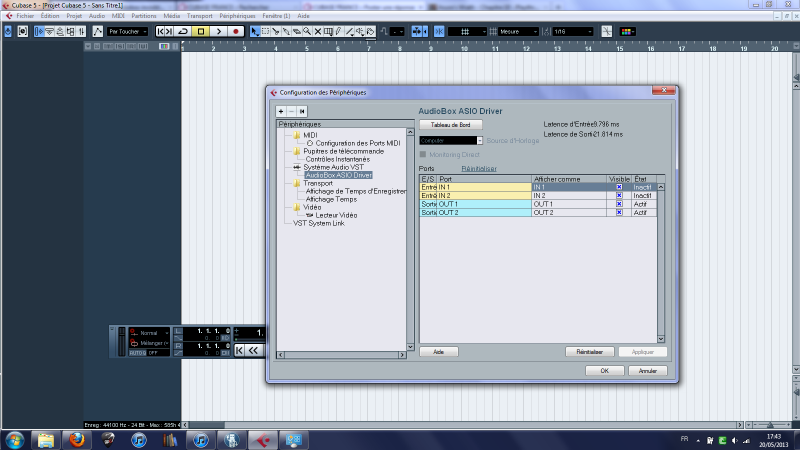
Task: Toggle Visible checkbox for IN 2
Action: (619, 195)
